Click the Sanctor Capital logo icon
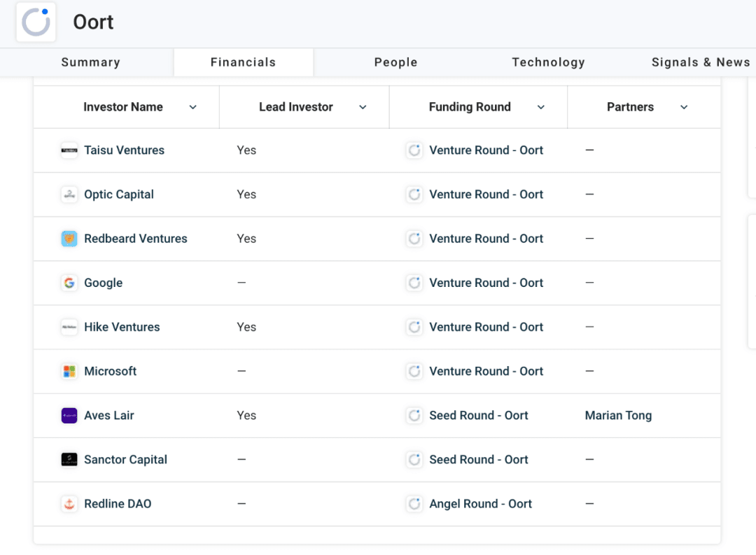Image resolution: width=756 pixels, height=555 pixels. point(69,460)
